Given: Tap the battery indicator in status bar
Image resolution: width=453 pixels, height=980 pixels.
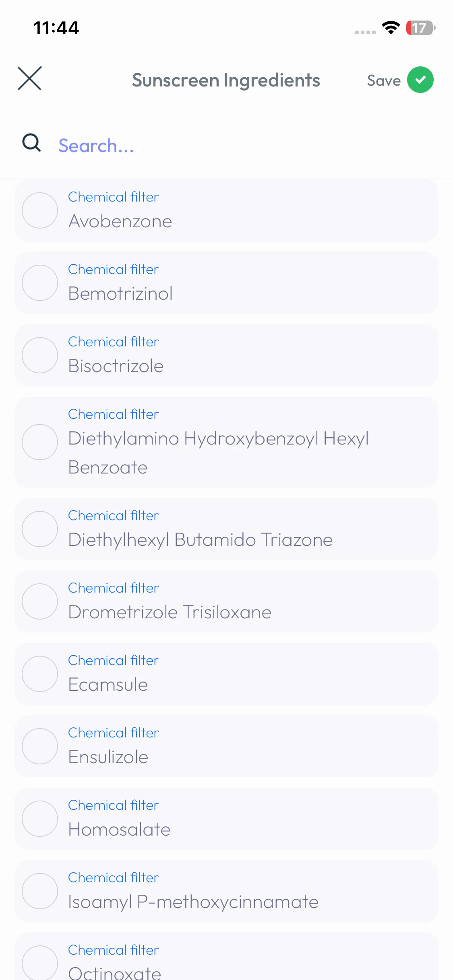Looking at the screenshot, I should point(420,28).
